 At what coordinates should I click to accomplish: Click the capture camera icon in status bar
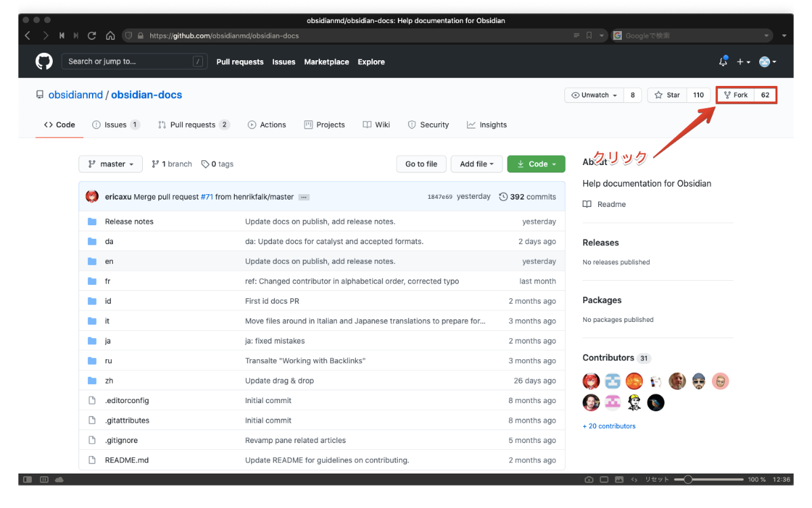pyautogui.click(x=589, y=480)
